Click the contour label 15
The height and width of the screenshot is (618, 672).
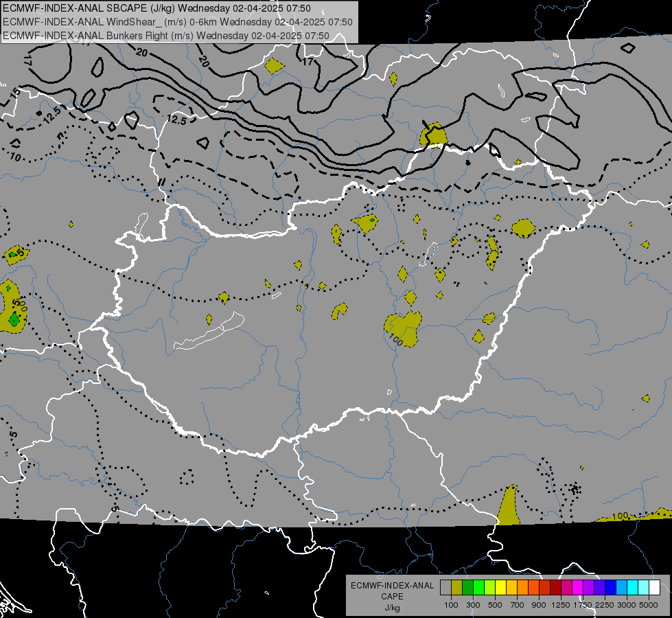(x=15, y=92)
